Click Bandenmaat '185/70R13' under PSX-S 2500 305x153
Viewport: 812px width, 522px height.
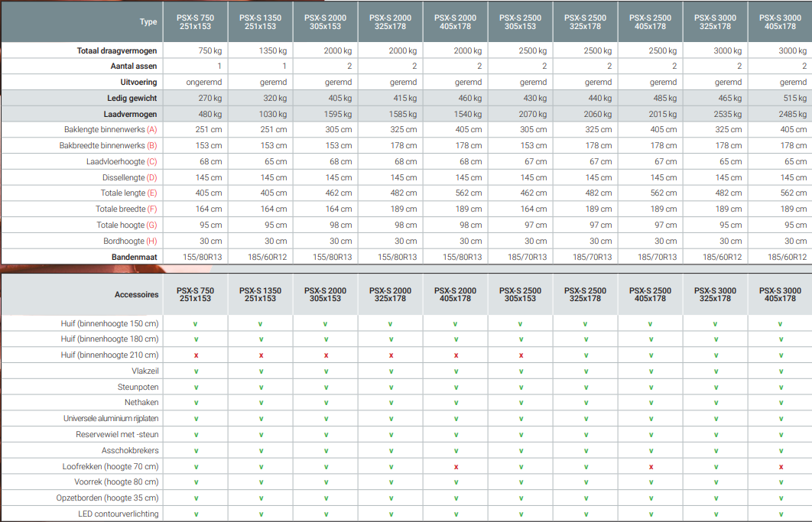pyautogui.click(x=527, y=258)
